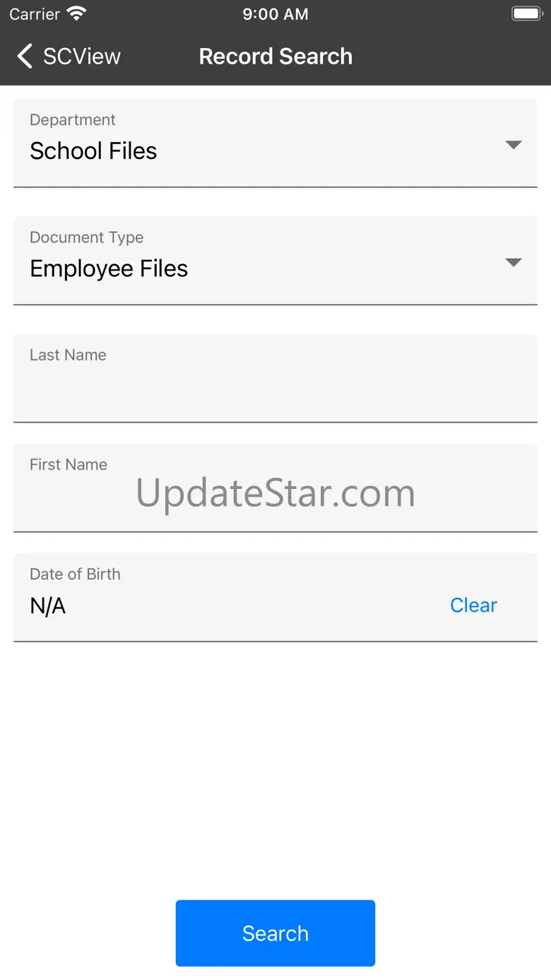Tap the Record Search title
The height and width of the screenshot is (980, 551).
275,57
